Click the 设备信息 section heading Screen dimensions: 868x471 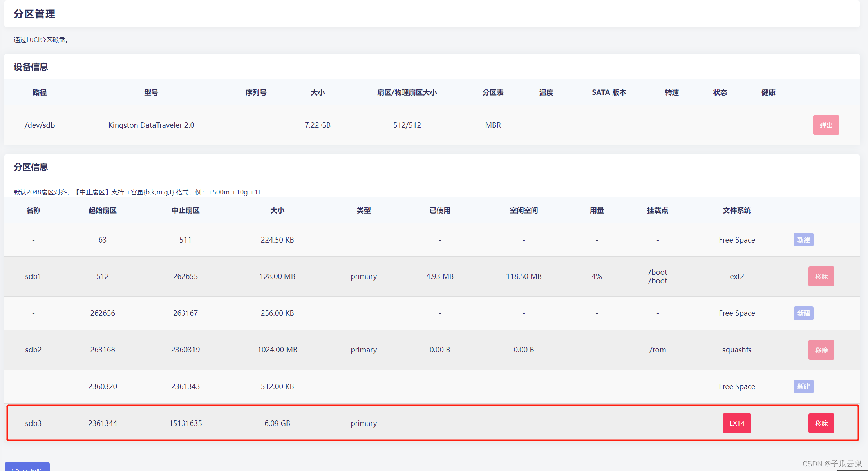click(31, 67)
